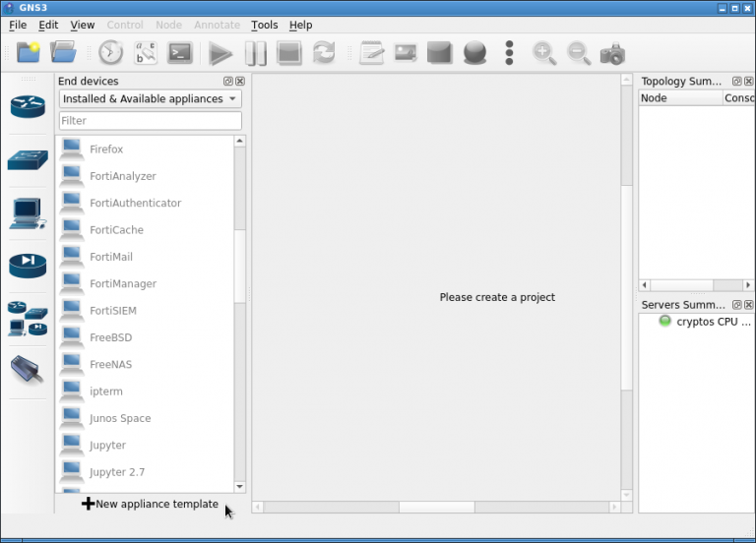Toggle show/hide interface labels icon

(145, 52)
